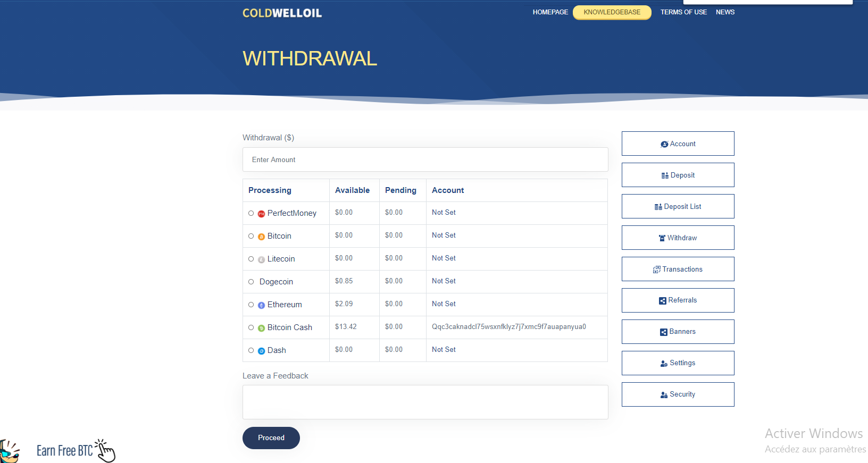Open the Transactions button

point(678,269)
